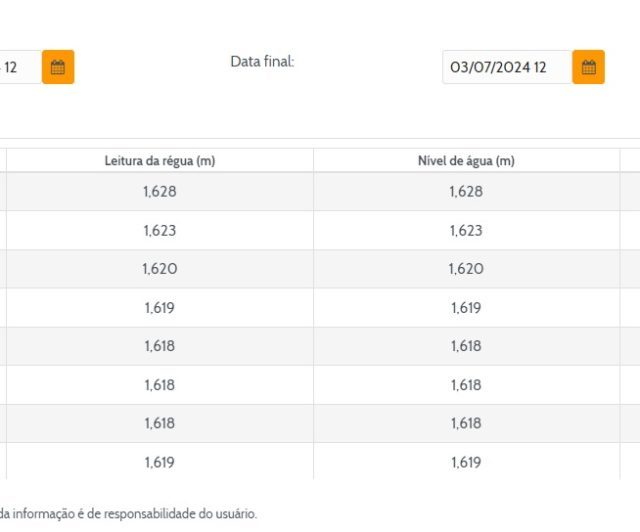Select 1,628 in Nível de água column
This screenshot has width=640, height=532.
click(x=466, y=191)
